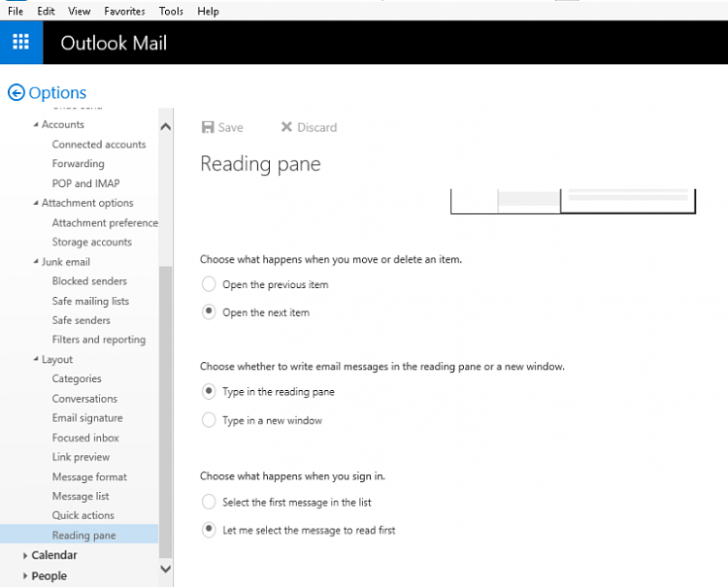The height and width of the screenshot is (587, 728).
Task: Select Type in a new window option
Action: point(208,420)
